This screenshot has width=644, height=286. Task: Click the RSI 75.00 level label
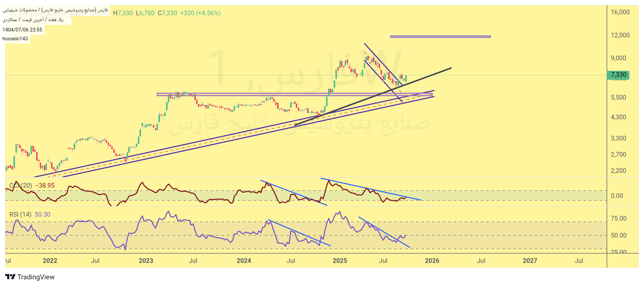618,218
